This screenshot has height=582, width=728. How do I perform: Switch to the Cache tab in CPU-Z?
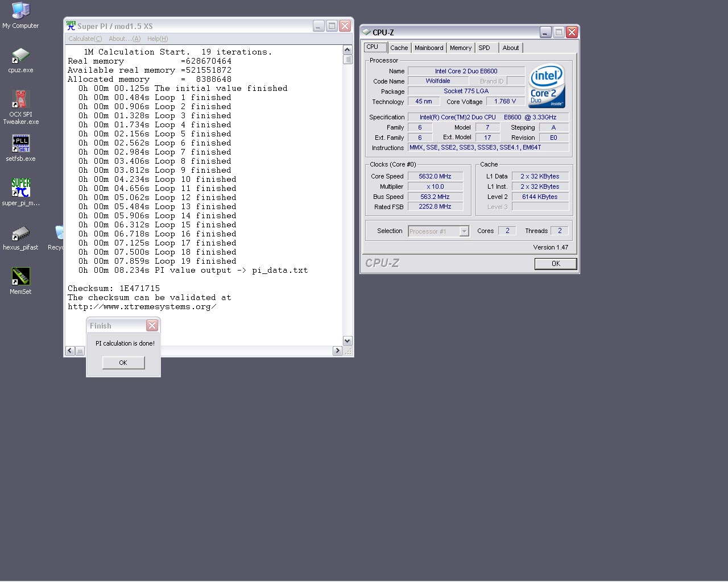click(399, 48)
